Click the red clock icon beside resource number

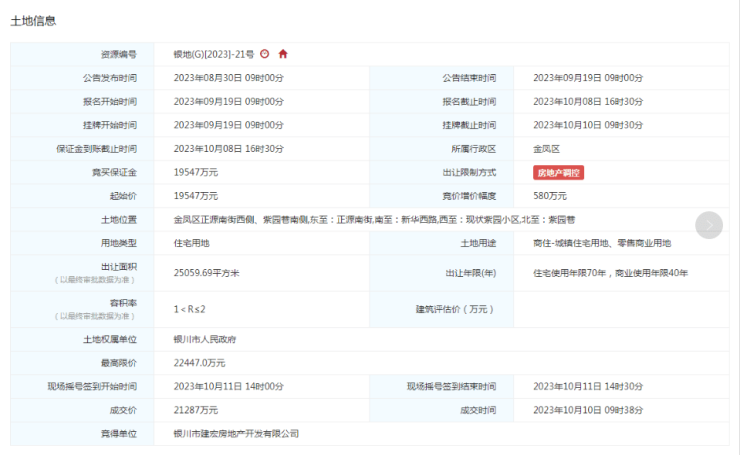265,54
